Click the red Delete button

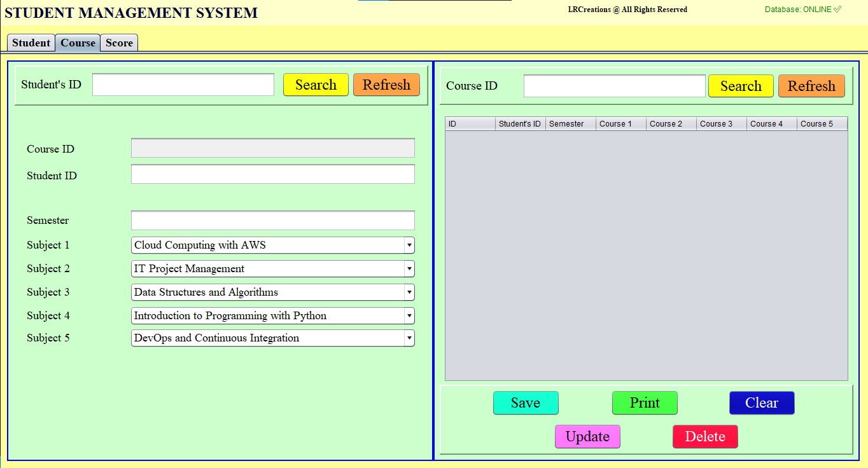(x=704, y=437)
